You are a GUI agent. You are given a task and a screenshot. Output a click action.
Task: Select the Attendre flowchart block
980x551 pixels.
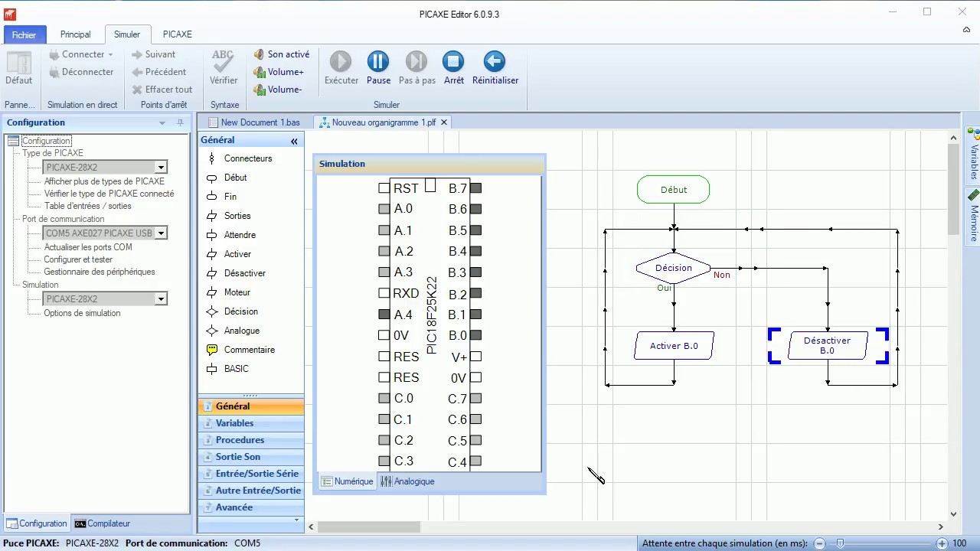231,235
